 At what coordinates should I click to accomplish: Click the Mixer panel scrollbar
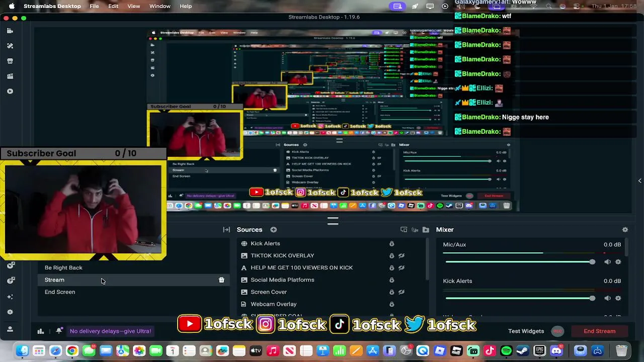(627, 247)
